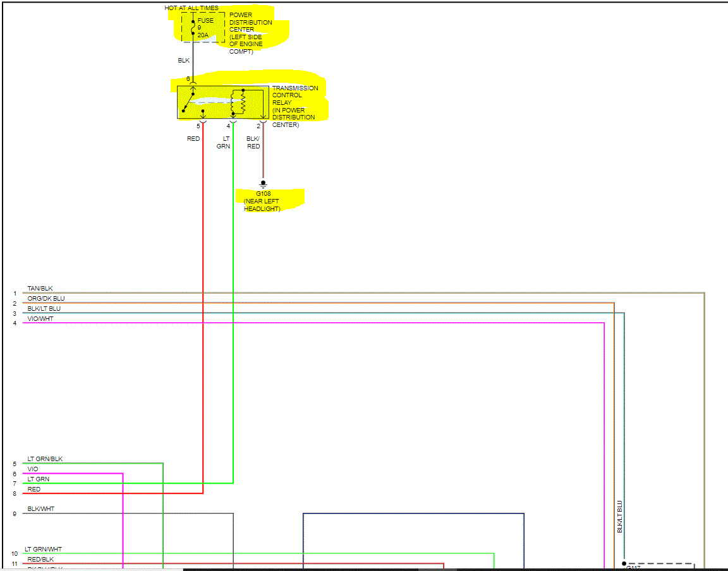Click relay pin number 4
Image resolution: width=728 pixels, height=571 pixels.
[228, 126]
